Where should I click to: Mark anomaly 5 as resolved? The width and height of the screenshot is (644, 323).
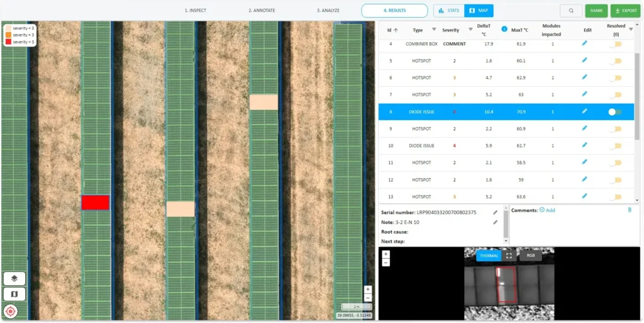pos(614,61)
